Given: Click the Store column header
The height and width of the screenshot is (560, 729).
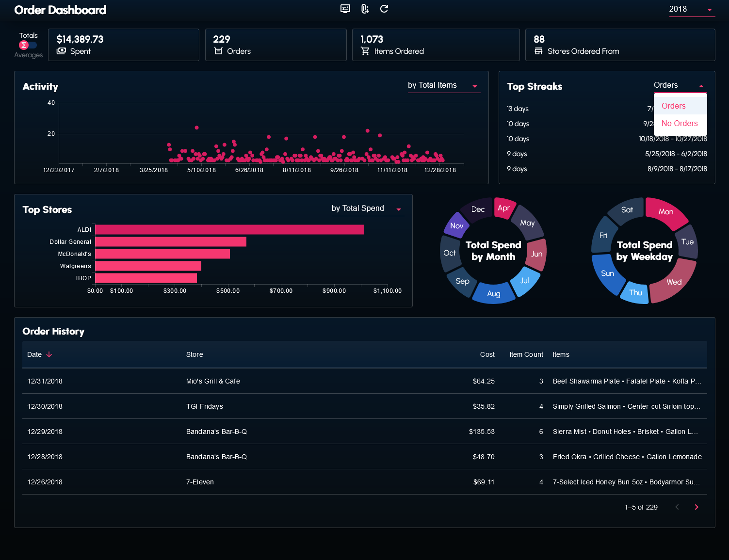Looking at the screenshot, I should tap(194, 354).
